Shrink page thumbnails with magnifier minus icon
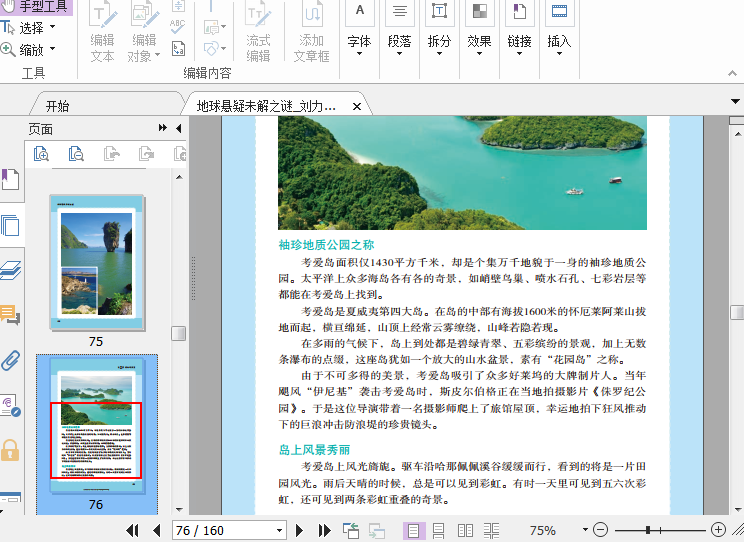Image resolution: width=744 pixels, height=542 pixels. pyautogui.click(x=76, y=153)
